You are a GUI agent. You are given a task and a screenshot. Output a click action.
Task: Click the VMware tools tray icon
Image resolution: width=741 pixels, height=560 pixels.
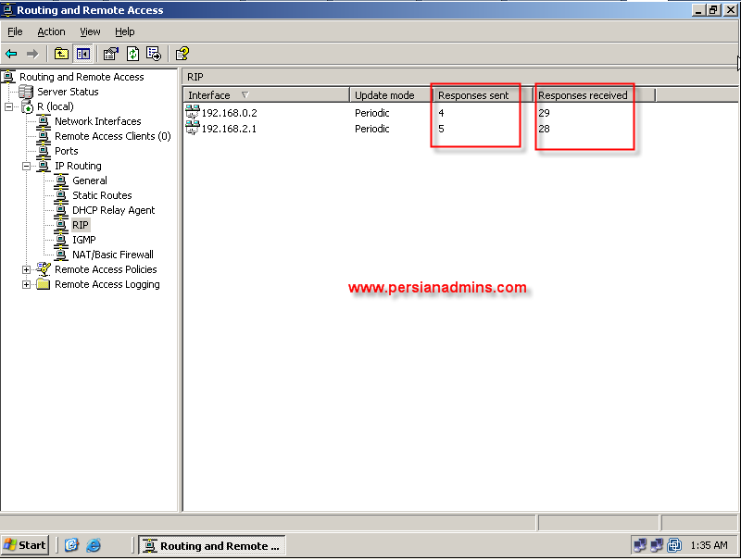[x=674, y=545]
